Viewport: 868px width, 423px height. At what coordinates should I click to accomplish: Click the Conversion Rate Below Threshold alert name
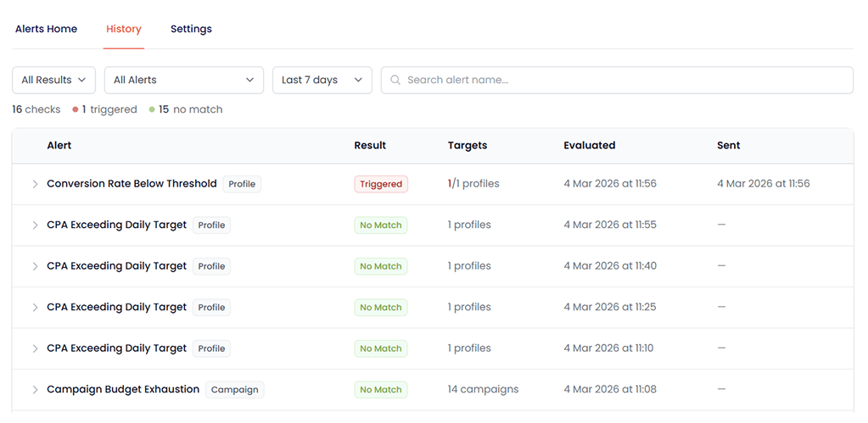[132, 184]
